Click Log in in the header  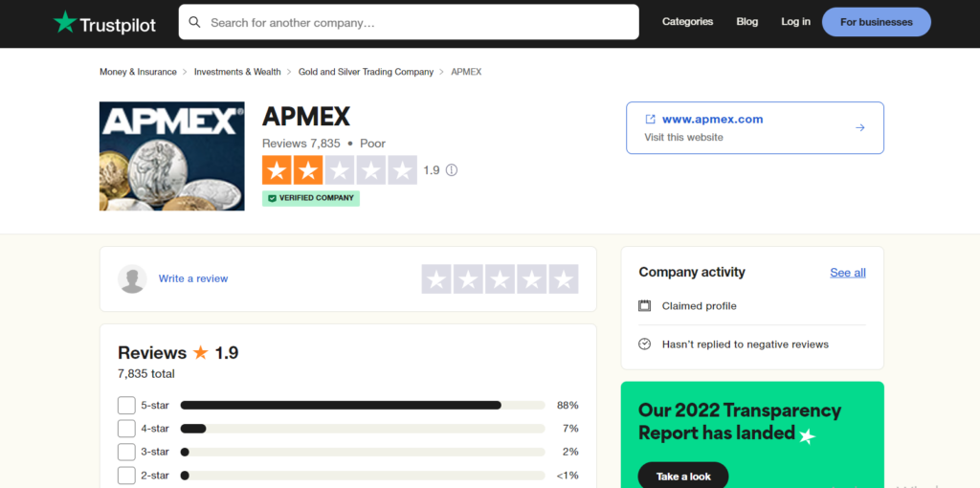(795, 22)
